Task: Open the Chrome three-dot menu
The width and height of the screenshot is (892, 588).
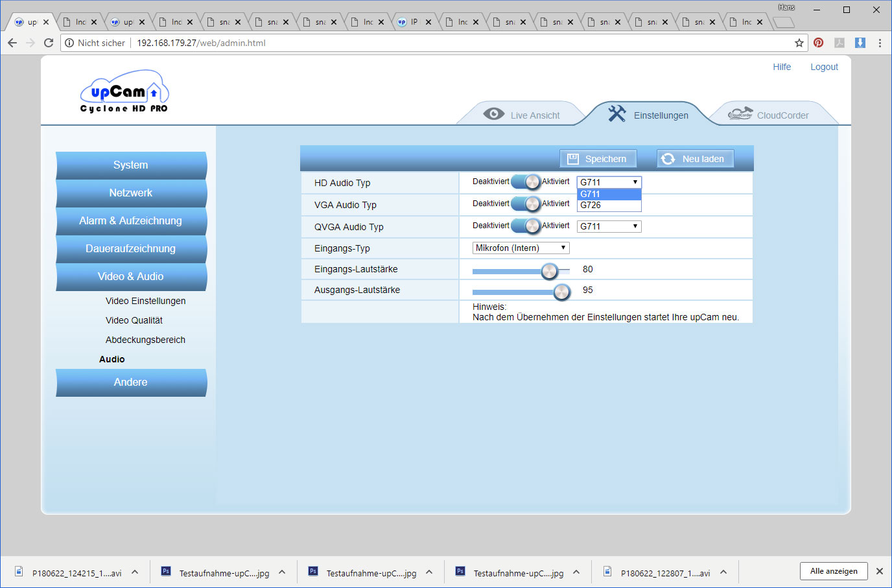Action: (x=880, y=43)
